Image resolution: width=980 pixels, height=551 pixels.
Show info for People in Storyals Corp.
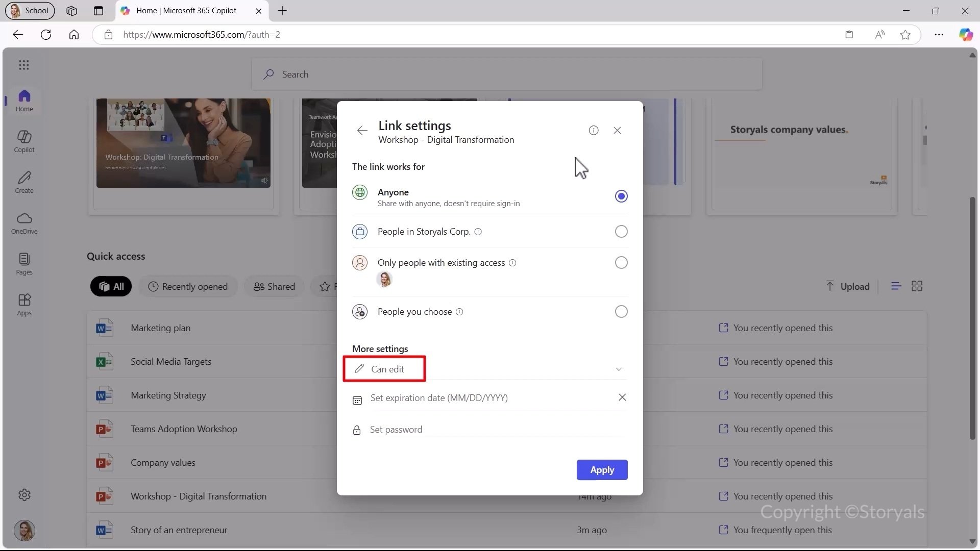[x=478, y=232]
